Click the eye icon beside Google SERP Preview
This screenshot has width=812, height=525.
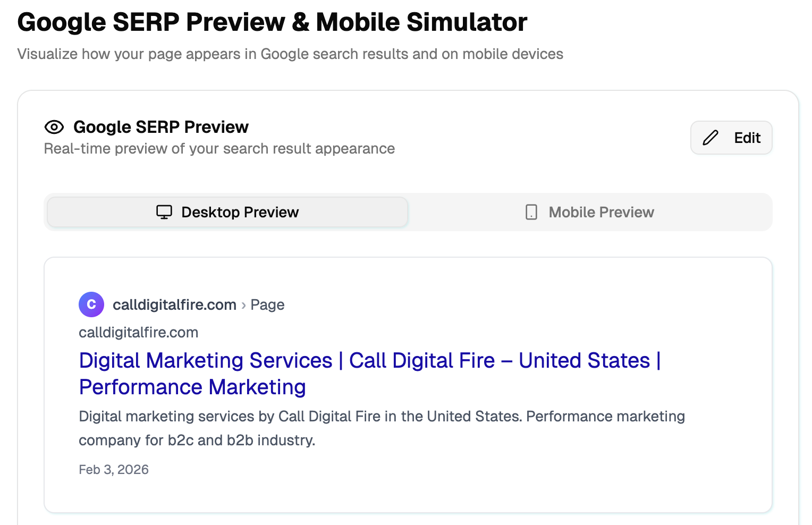pyautogui.click(x=54, y=127)
